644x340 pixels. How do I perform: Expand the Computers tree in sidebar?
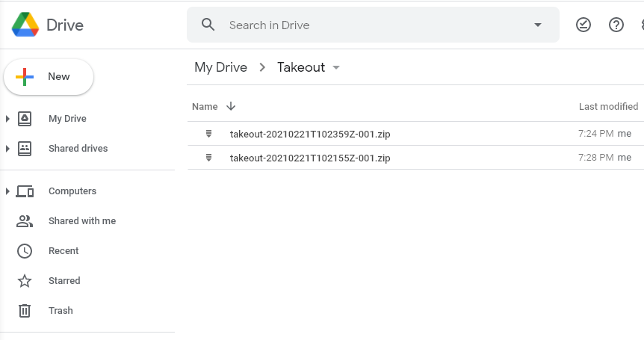(x=7, y=191)
